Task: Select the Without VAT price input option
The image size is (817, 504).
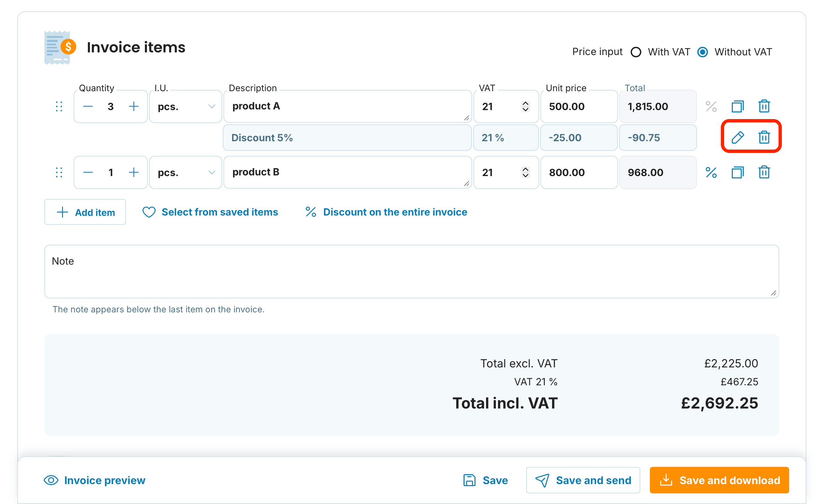Action: [x=702, y=52]
